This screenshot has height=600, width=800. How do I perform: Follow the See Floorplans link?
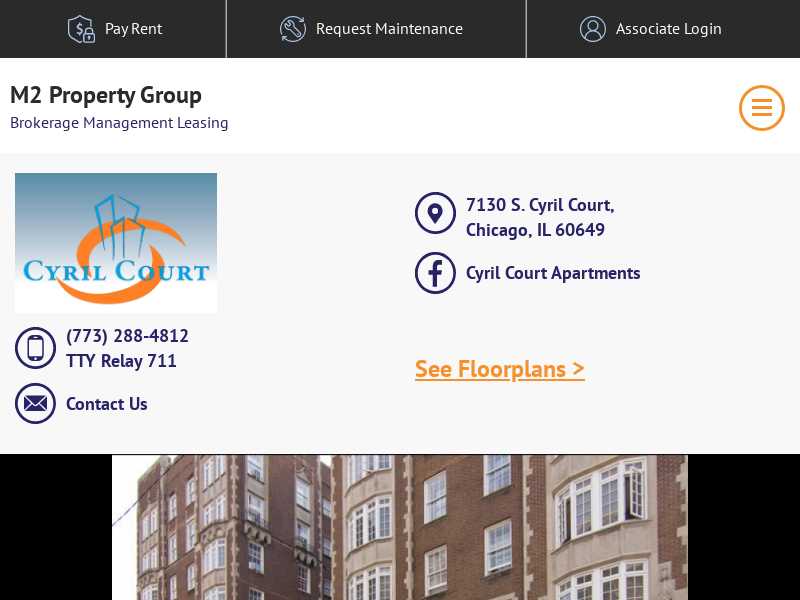(x=499, y=369)
